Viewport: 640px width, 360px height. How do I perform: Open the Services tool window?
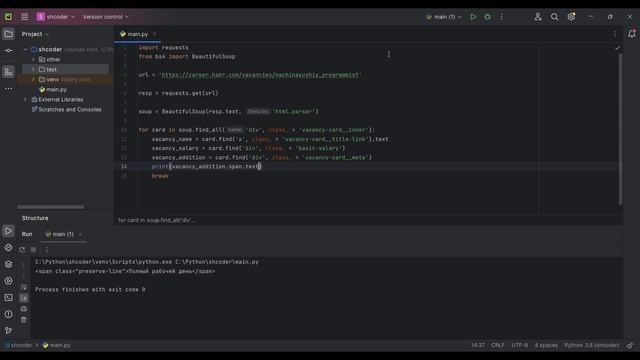[x=8, y=281]
